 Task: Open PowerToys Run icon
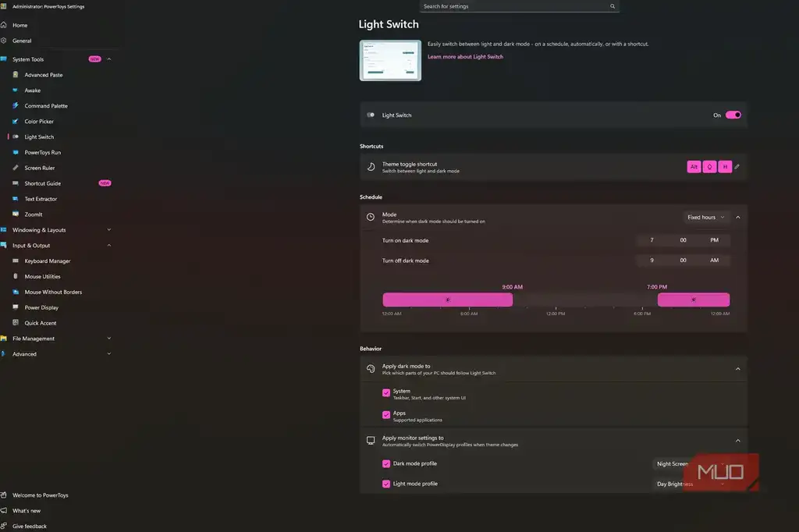point(16,152)
